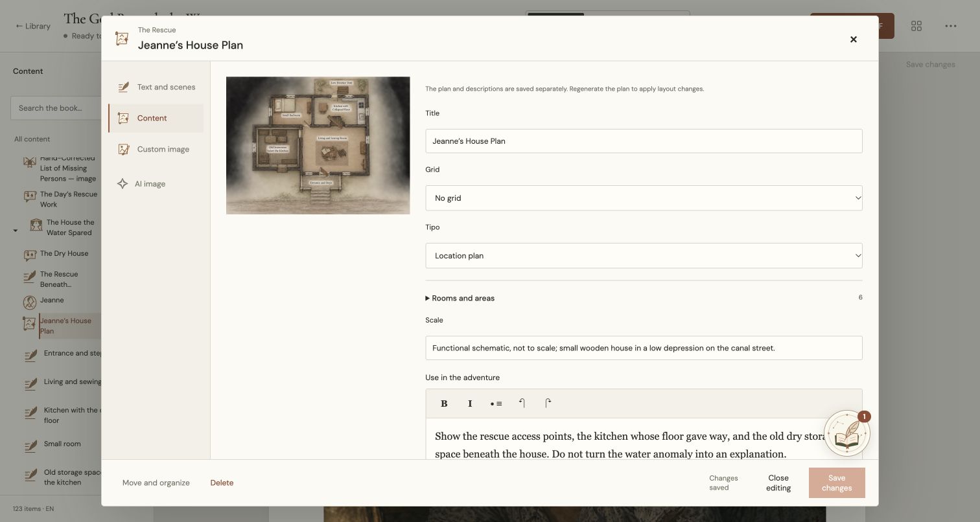Select the Old storage space tree item
980x522 pixels.
click(x=62, y=477)
